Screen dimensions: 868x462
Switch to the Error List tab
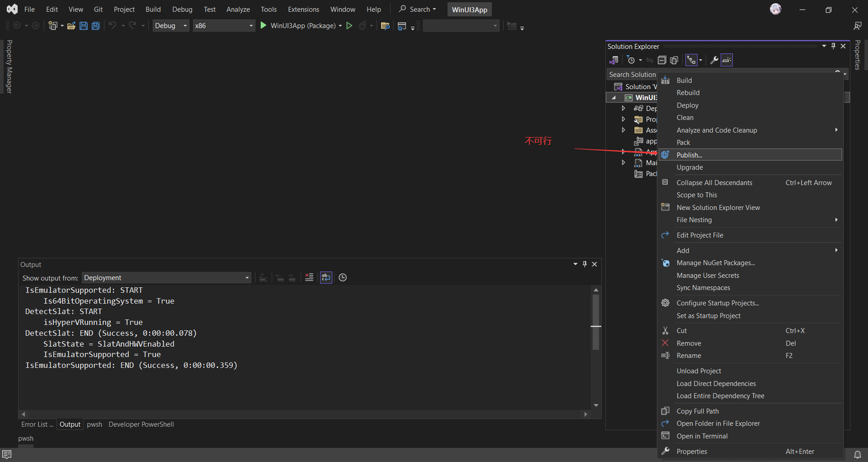(37, 425)
